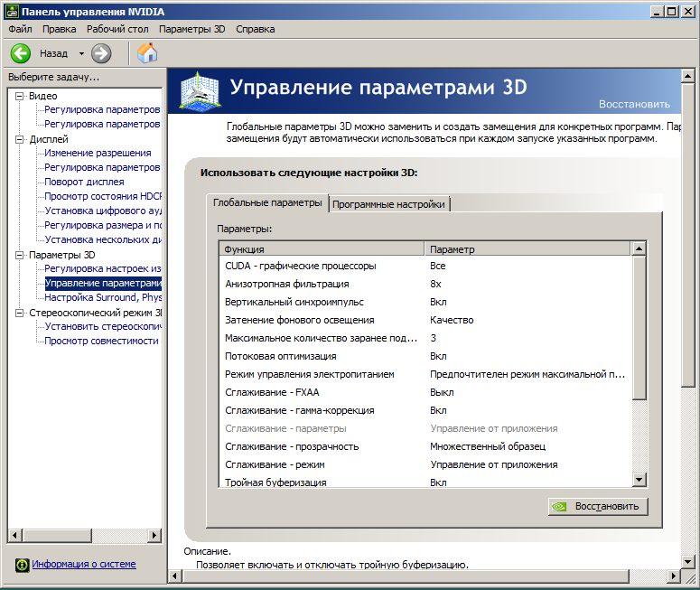700x590 pixels.
Task: Open the Справка menu
Action: (256, 29)
